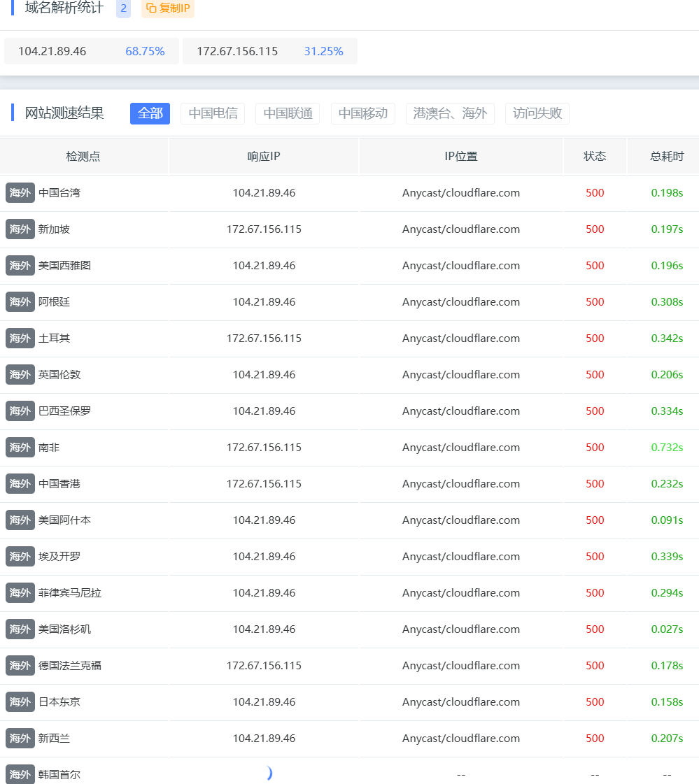
Task: Click the 响应IP column header
Action: pos(264,156)
